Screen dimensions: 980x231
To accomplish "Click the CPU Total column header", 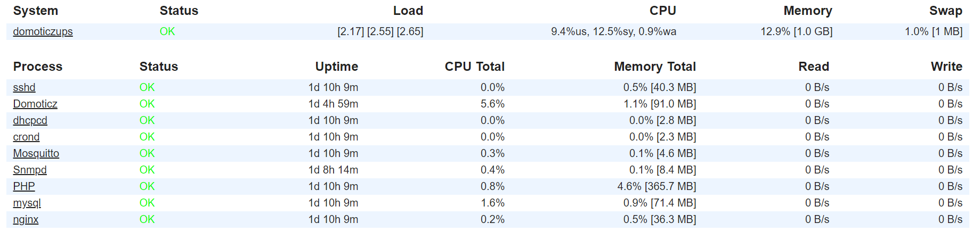I will point(474,67).
